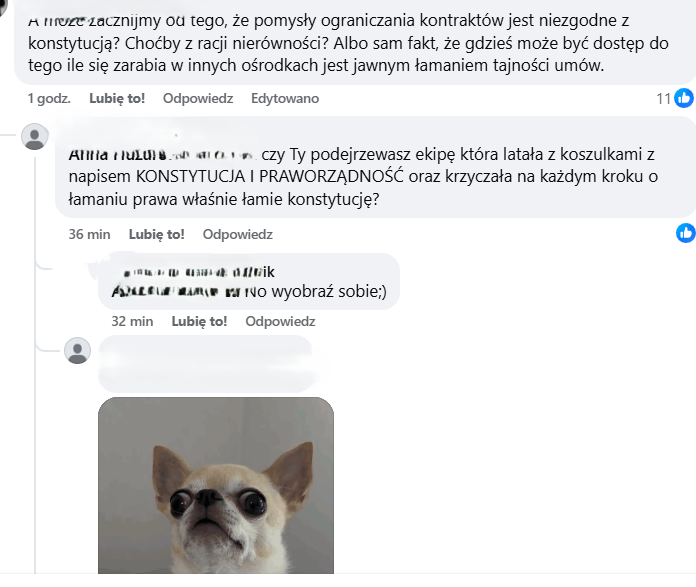The height and width of the screenshot is (587, 696).
Task: Click Odpowiedz under the 32 min reply
Action: coord(280,321)
